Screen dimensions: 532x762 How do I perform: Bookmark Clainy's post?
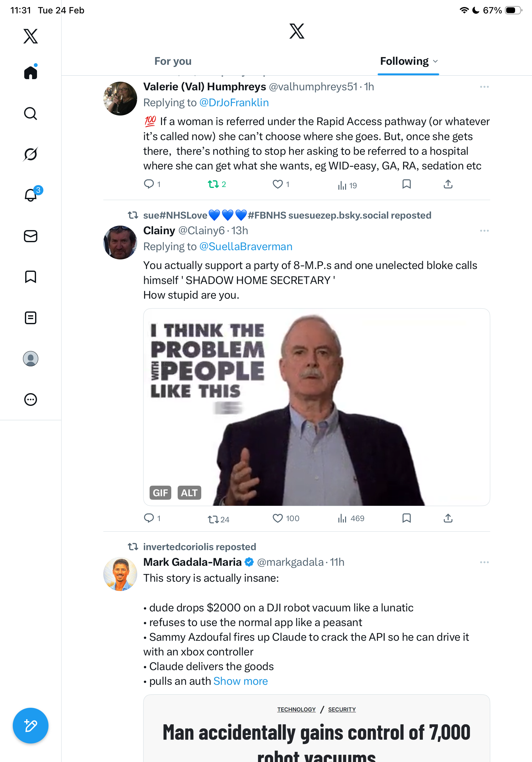(x=406, y=518)
